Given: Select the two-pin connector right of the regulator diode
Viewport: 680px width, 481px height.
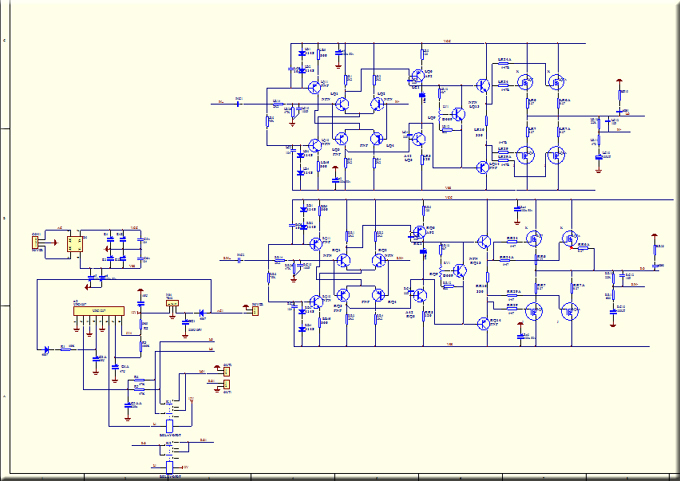Looking at the screenshot, I should (x=254, y=309).
